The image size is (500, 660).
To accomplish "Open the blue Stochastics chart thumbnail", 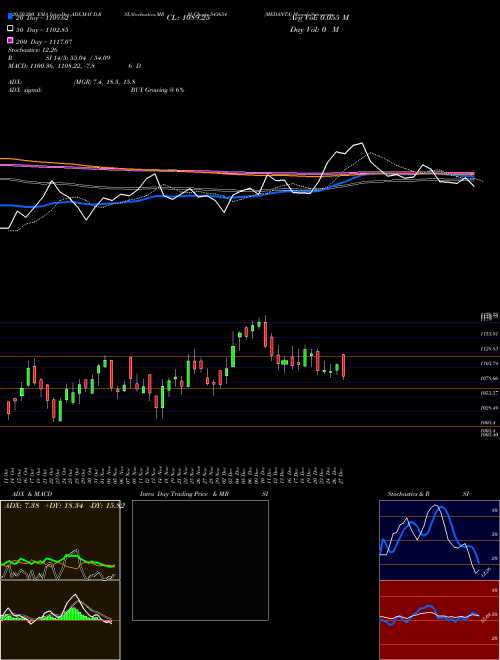I will (x=439, y=540).
